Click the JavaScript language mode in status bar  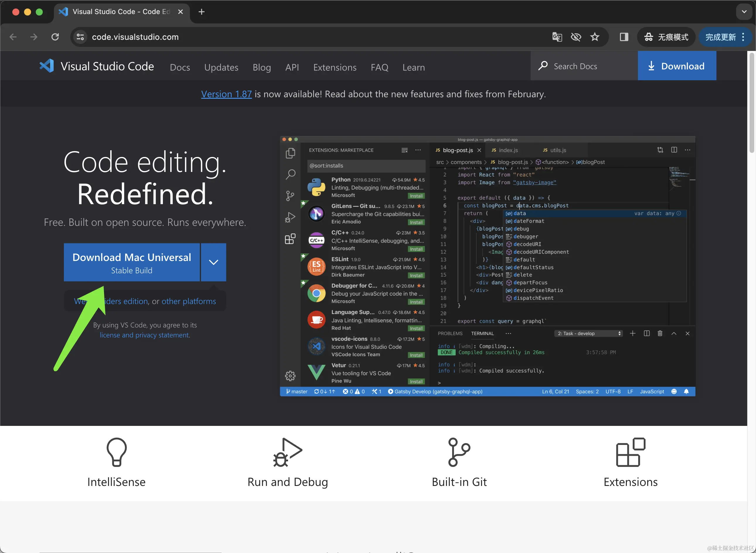652,391
